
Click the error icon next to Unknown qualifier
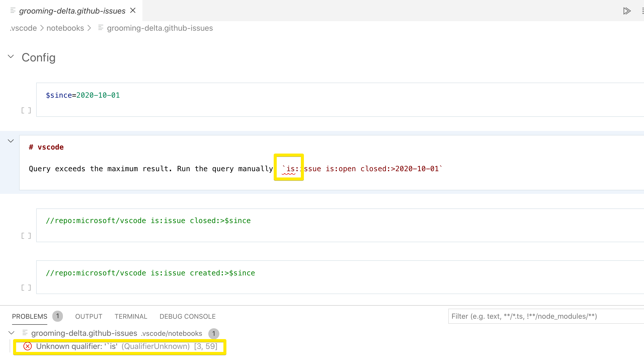coord(28,346)
